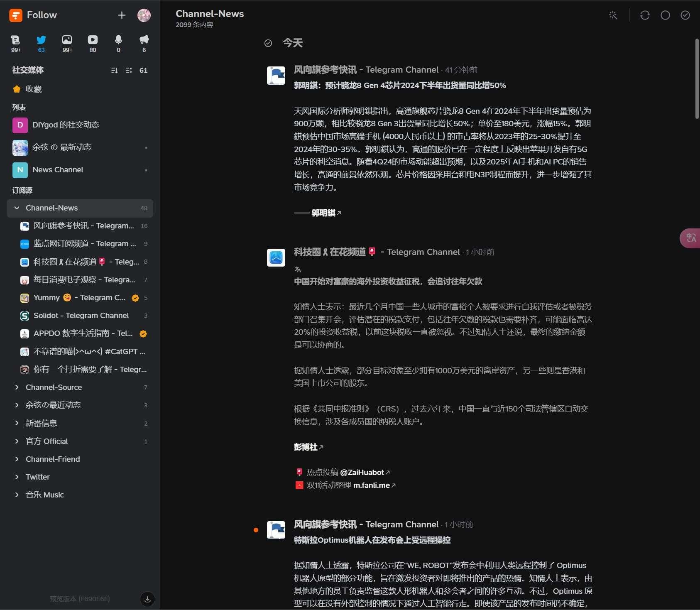
Task: Open the News Channel list
Action: [58, 169]
